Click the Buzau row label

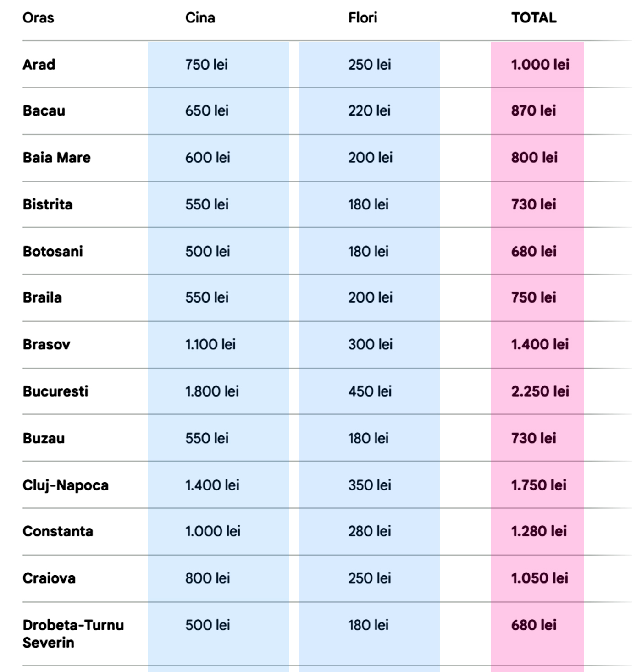[44, 438]
